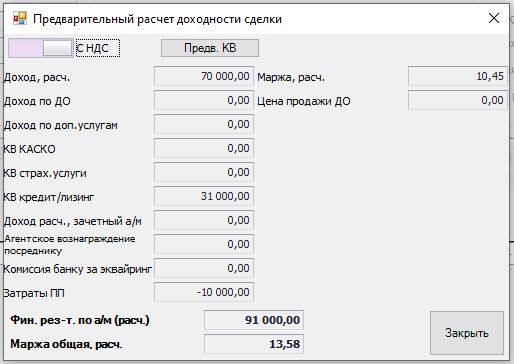Select the КВ КАСКО value field
This screenshot has height=364, width=514.
(204, 148)
